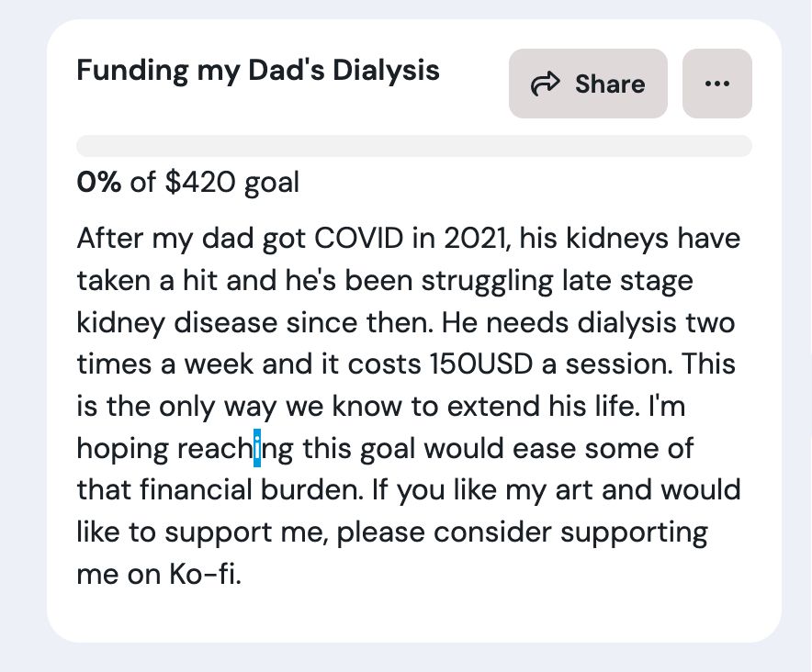Click "150USD" in the description

point(483,364)
